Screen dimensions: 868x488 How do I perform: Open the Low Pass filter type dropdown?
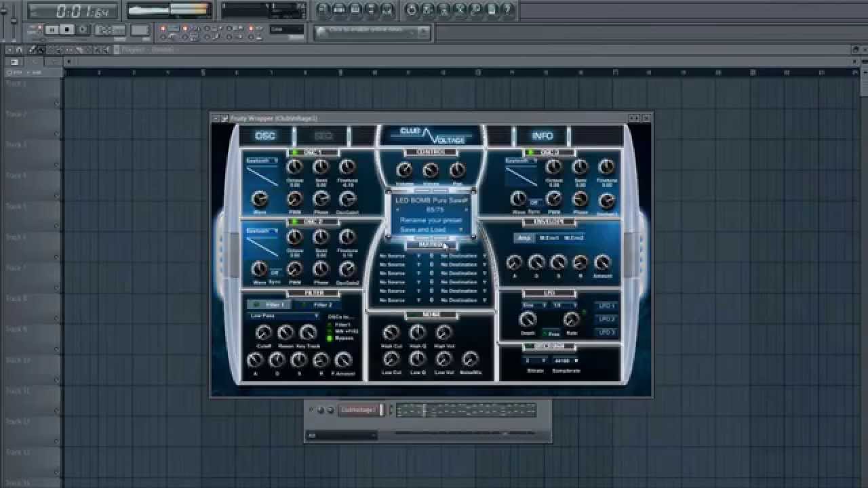[x=283, y=316]
